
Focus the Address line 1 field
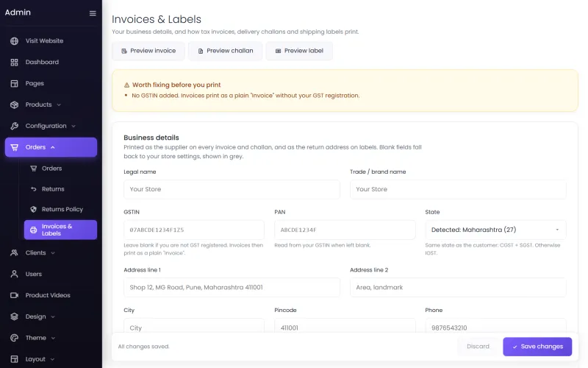(x=232, y=288)
